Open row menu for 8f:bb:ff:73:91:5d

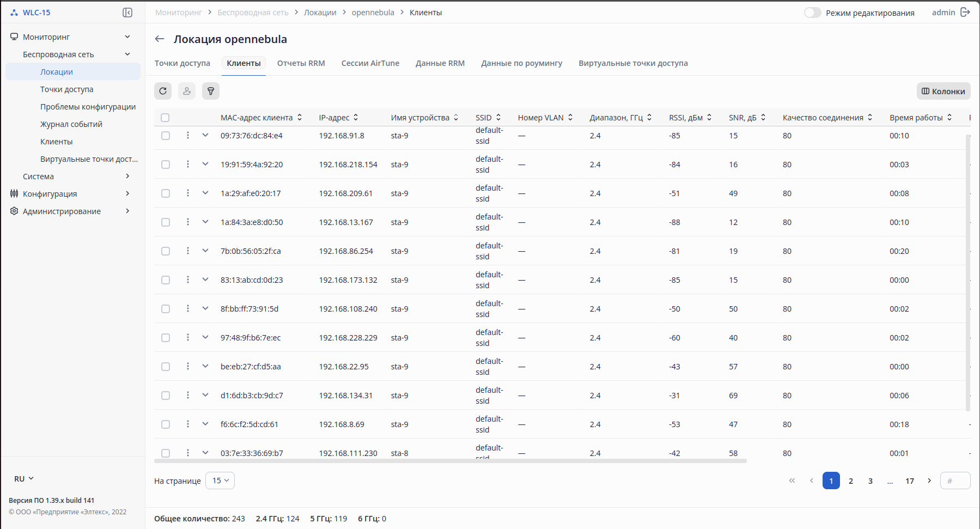[188, 308]
